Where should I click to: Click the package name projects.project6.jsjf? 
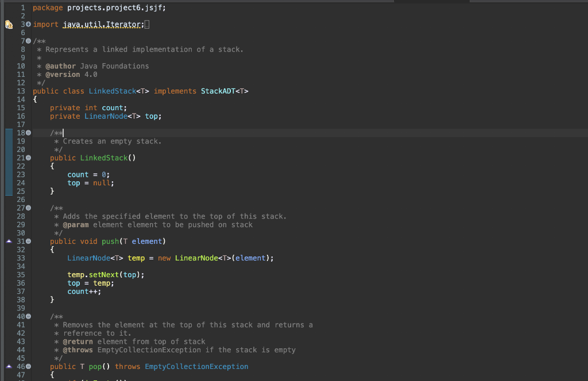tap(114, 8)
